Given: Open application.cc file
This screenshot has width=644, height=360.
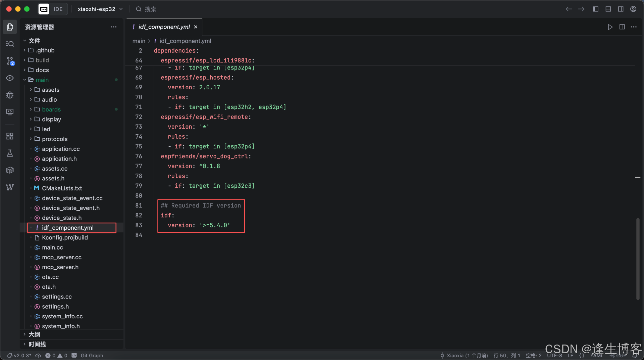Looking at the screenshot, I should (x=61, y=149).
